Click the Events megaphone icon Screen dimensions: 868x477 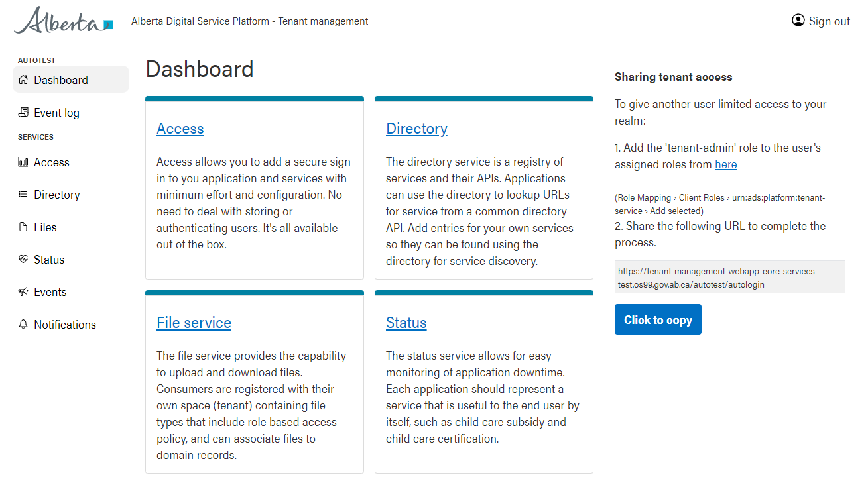22,291
